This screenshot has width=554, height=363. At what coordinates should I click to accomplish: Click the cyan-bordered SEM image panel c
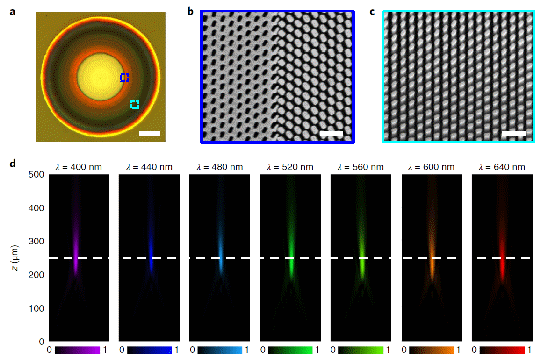tap(459, 77)
